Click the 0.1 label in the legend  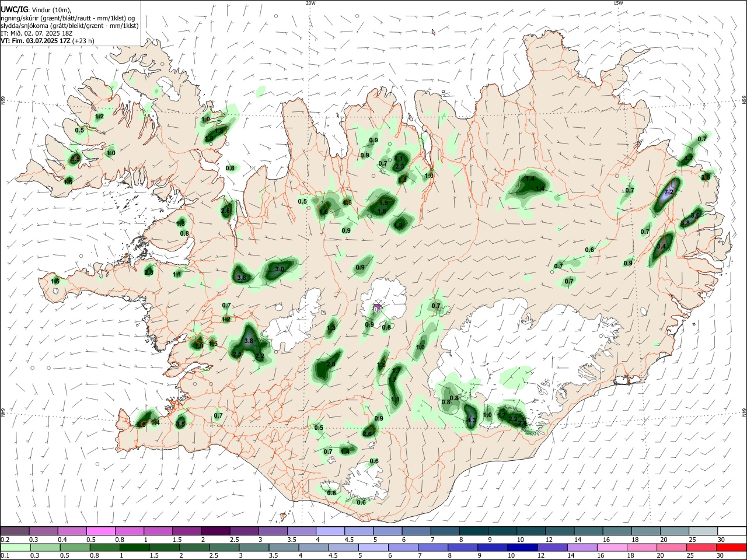pos(5,555)
